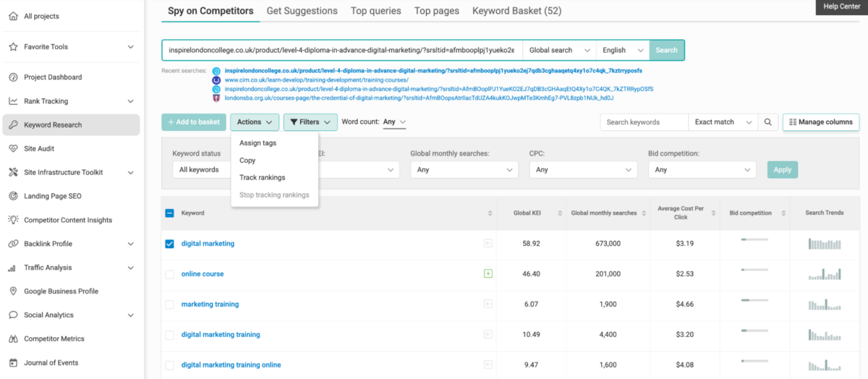Sort by the Keyword column arrows
868x379 pixels.
pyautogui.click(x=490, y=213)
